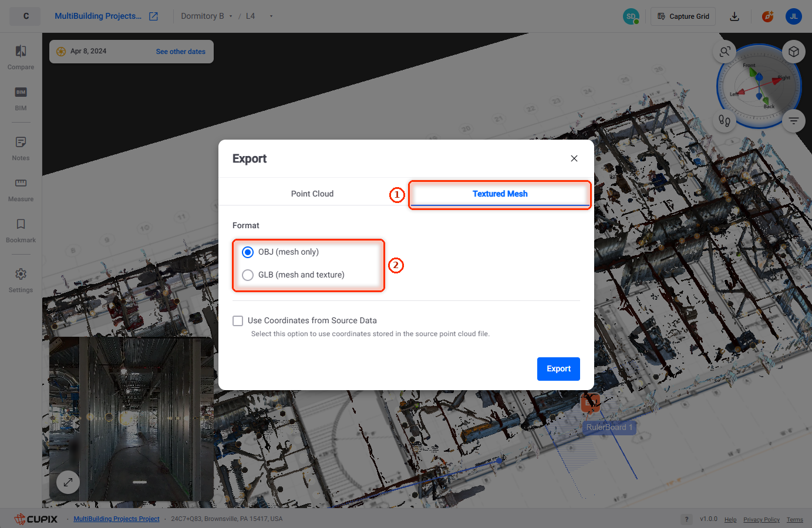The image size is (812, 528).
Task: Click the zoom-to-fit magnifier icon in the viewport
Action: (725, 52)
